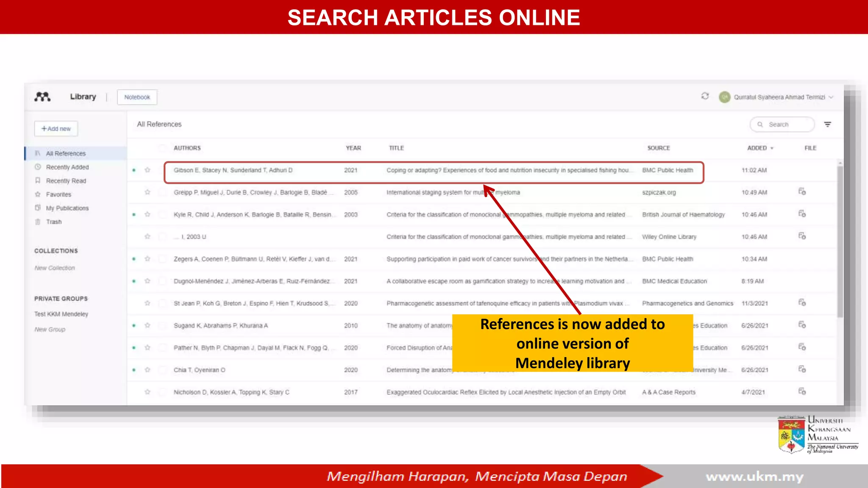The image size is (868, 488).
Task: Switch to the Library tab
Action: tap(83, 97)
